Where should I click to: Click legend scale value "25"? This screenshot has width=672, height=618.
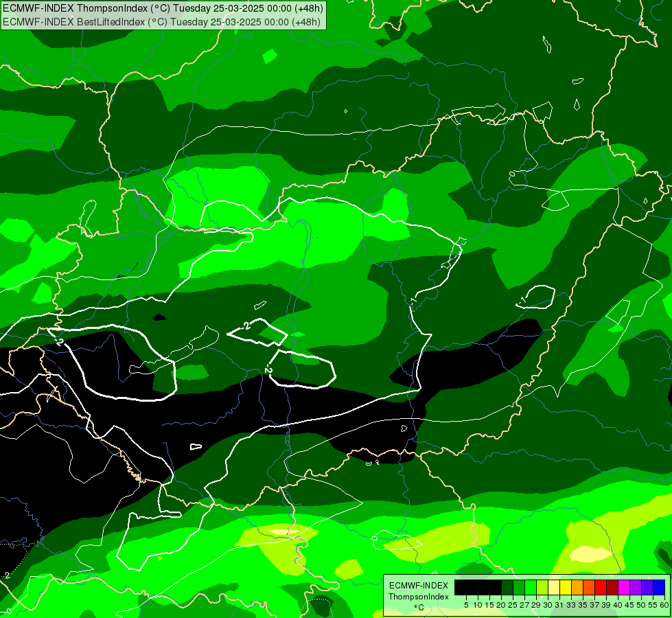(x=513, y=605)
